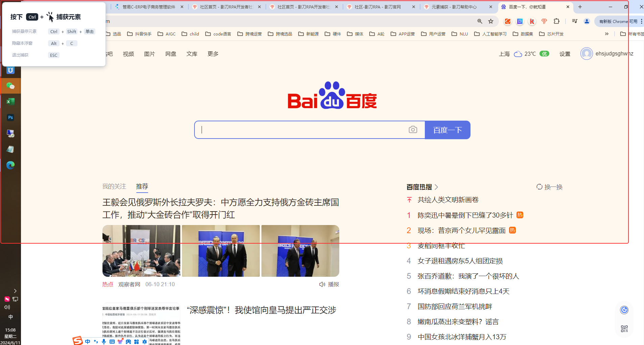644x345 pixels.
Task: Open the Chrome Extensions puzzle icon
Action: coord(556,21)
